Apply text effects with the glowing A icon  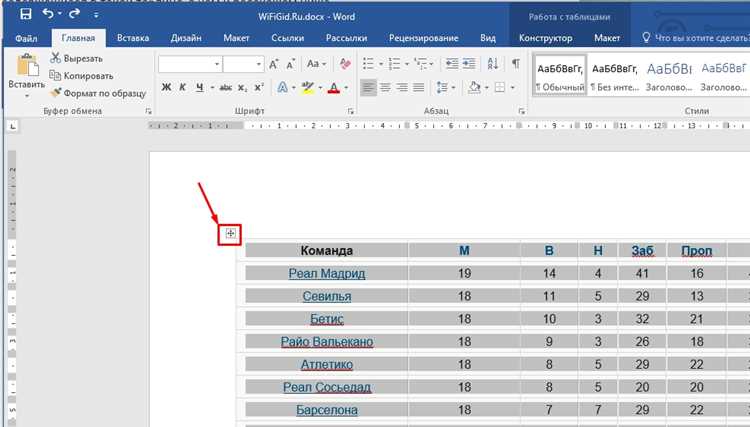pos(283,88)
